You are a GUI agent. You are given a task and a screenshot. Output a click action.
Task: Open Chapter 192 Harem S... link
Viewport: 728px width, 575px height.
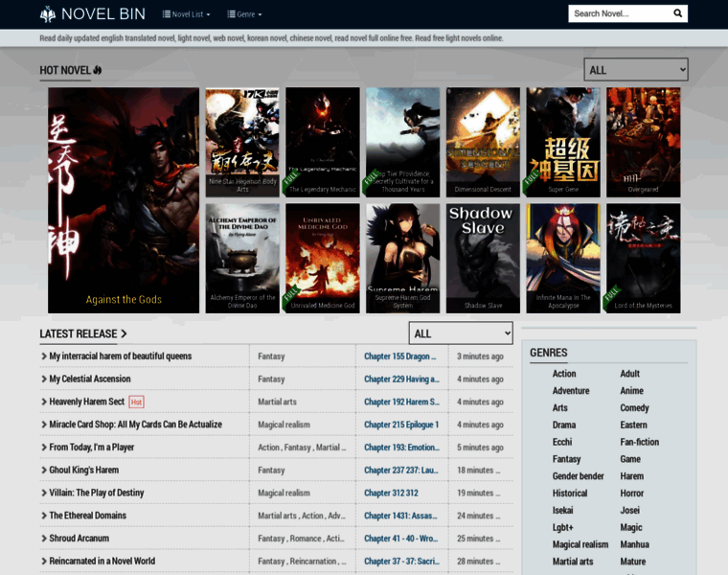click(x=401, y=402)
